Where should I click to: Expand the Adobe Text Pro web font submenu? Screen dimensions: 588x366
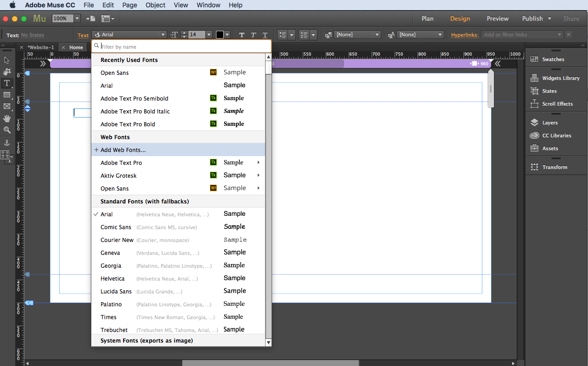(x=259, y=163)
